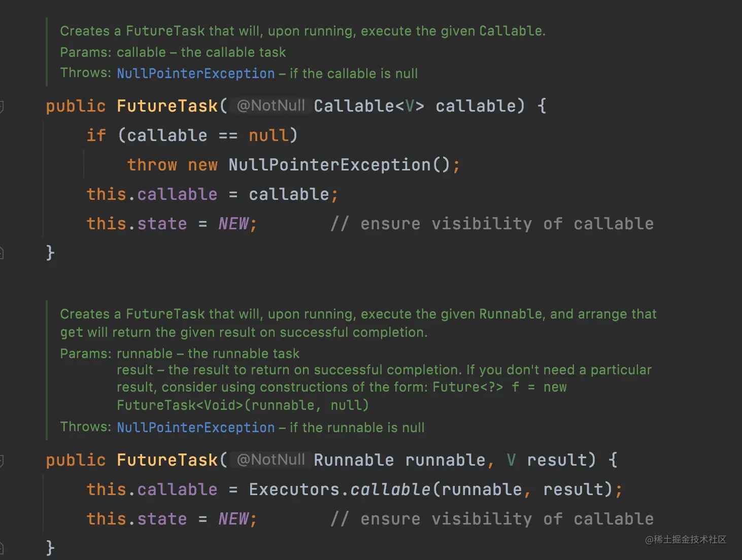The width and height of the screenshot is (742, 560).
Task: Open NullPointerException link in callable doc
Action: pos(195,74)
